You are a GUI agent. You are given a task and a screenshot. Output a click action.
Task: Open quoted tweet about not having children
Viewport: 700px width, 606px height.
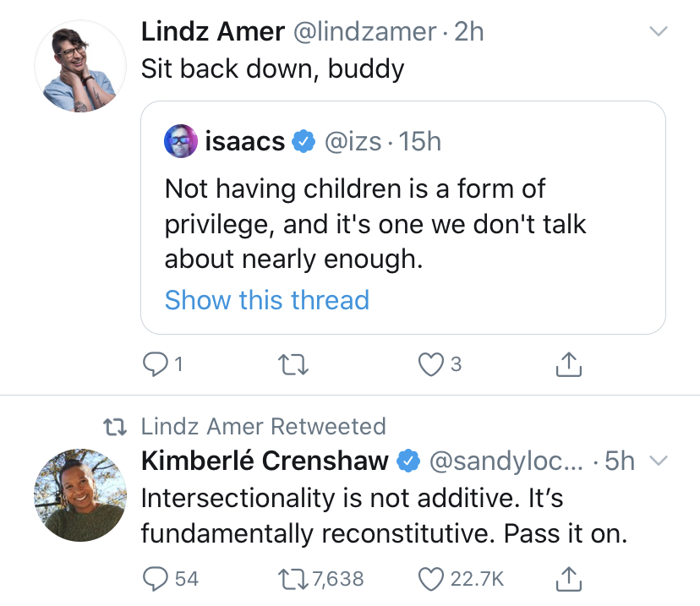403,218
